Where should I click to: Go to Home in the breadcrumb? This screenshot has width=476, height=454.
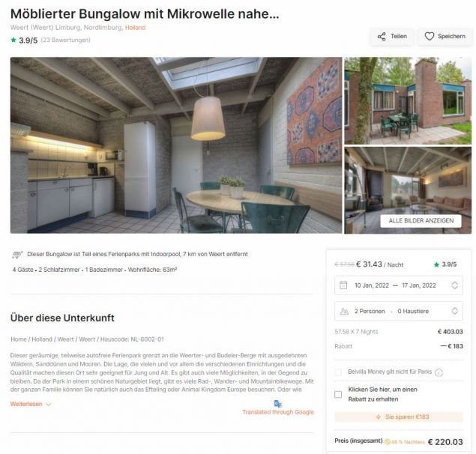[x=19, y=339]
